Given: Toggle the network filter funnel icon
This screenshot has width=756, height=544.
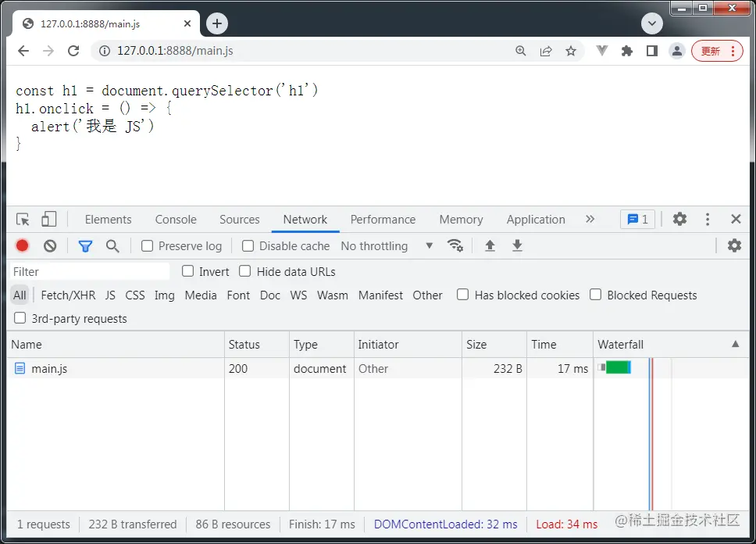Looking at the screenshot, I should pyautogui.click(x=85, y=246).
